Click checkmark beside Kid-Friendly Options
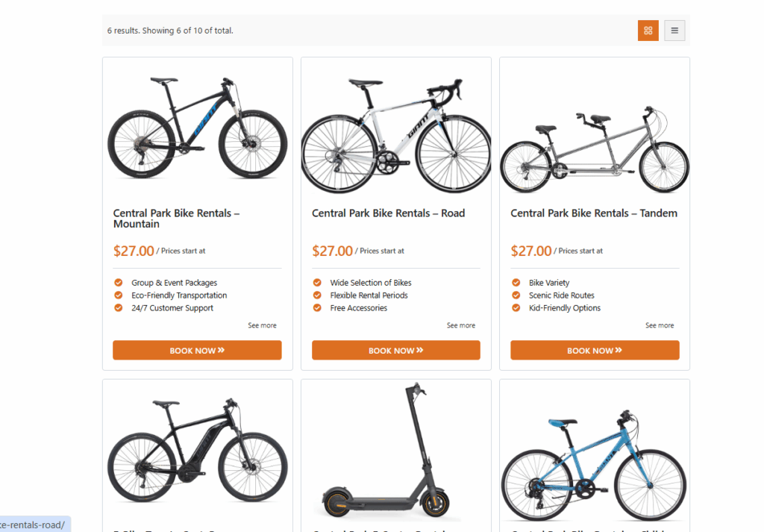The width and height of the screenshot is (764, 532). click(515, 307)
